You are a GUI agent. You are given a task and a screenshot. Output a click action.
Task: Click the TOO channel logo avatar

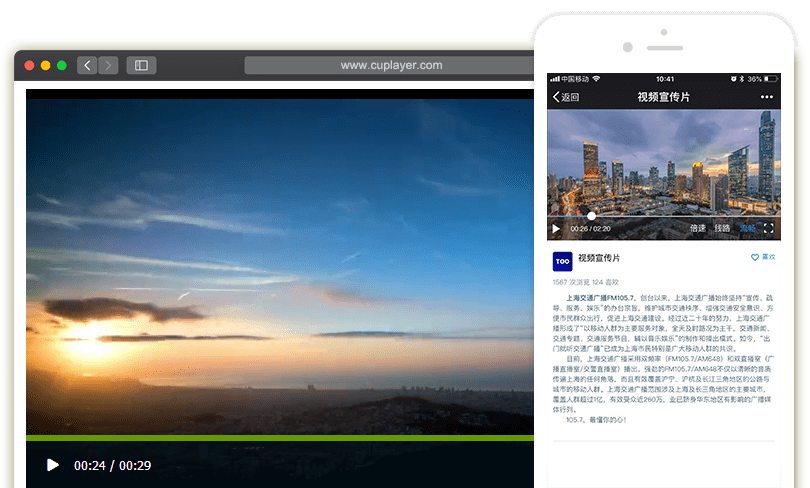point(563,261)
